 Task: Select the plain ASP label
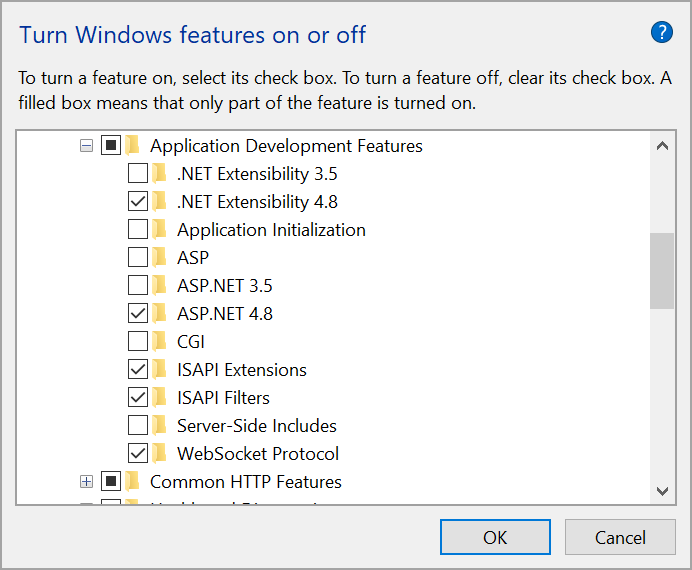tap(193, 258)
